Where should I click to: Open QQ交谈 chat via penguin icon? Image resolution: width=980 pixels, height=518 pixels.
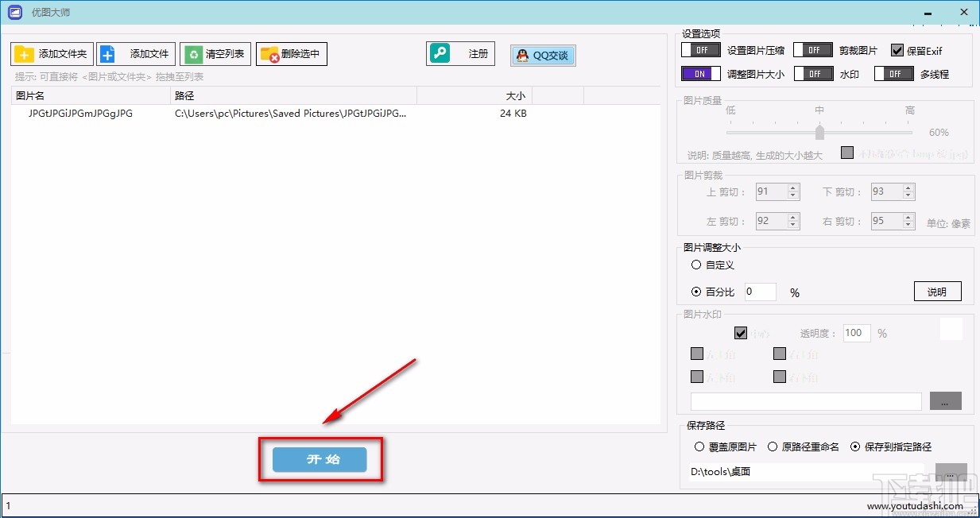coord(524,55)
